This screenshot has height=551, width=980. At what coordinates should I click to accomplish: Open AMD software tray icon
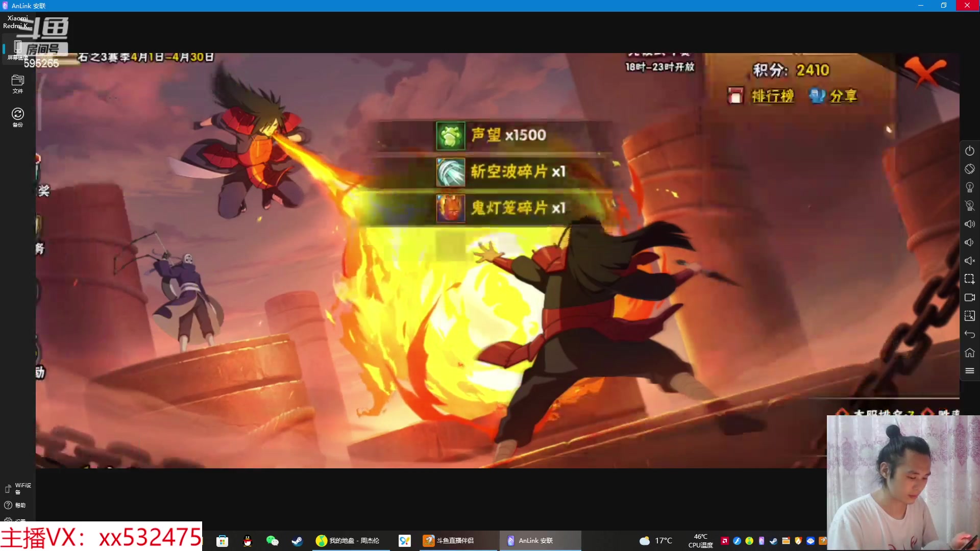(724, 541)
